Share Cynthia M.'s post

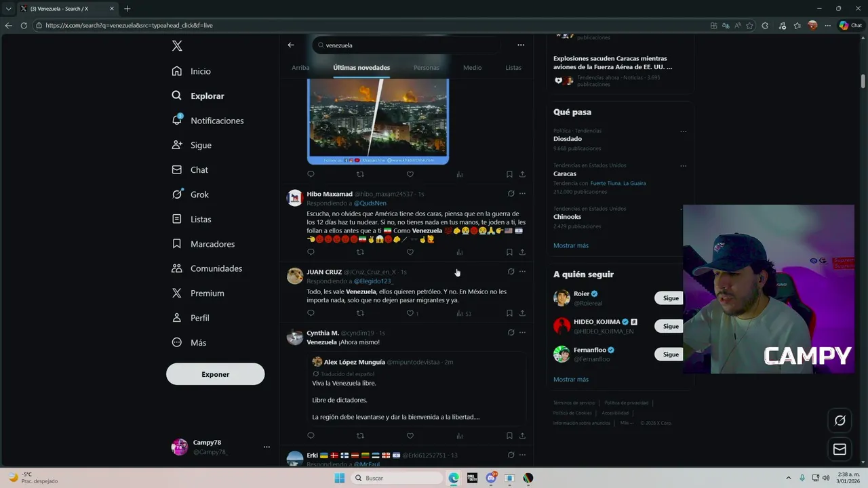click(x=522, y=436)
